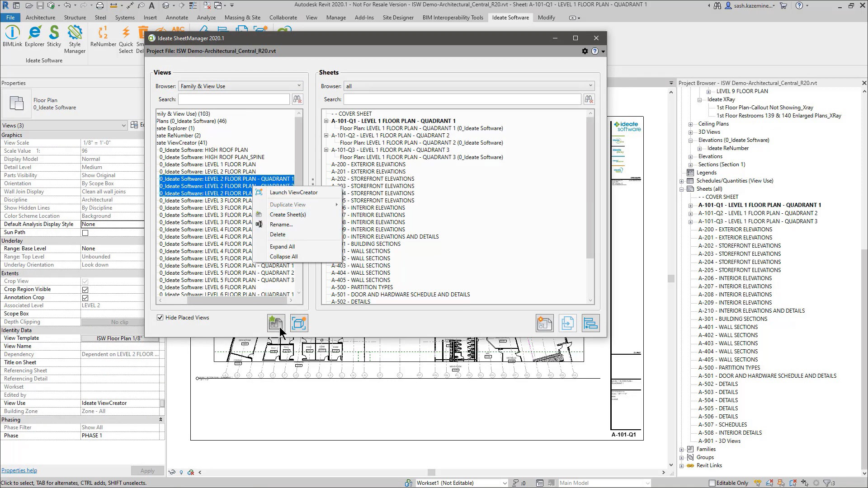Toggle Crop Region Visible checkbox
Image resolution: width=868 pixels, height=488 pixels.
(85, 290)
